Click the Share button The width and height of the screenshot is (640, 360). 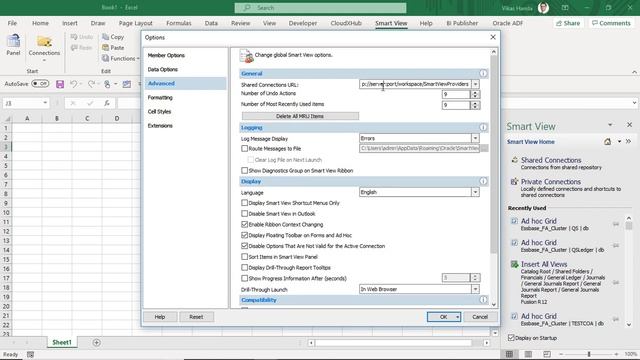pos(568,23)
